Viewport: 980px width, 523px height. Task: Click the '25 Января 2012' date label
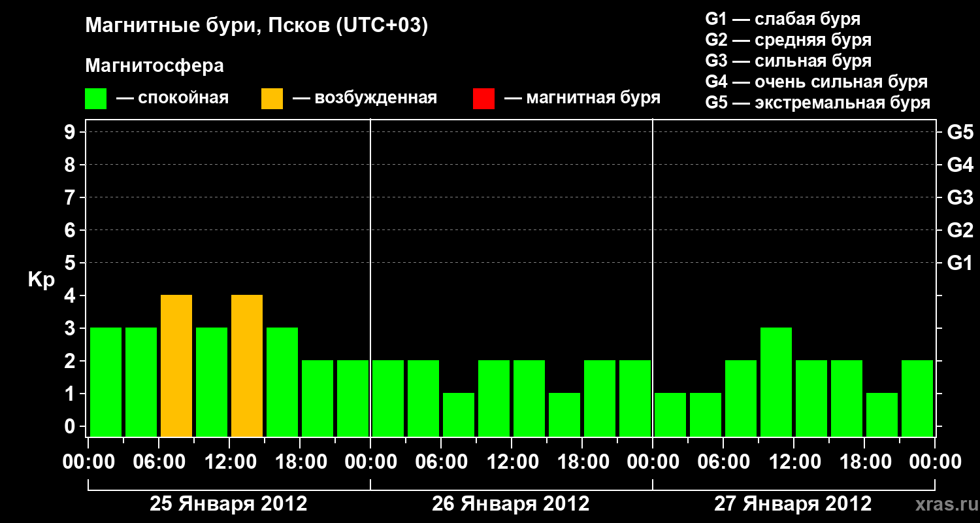[229, 504]
